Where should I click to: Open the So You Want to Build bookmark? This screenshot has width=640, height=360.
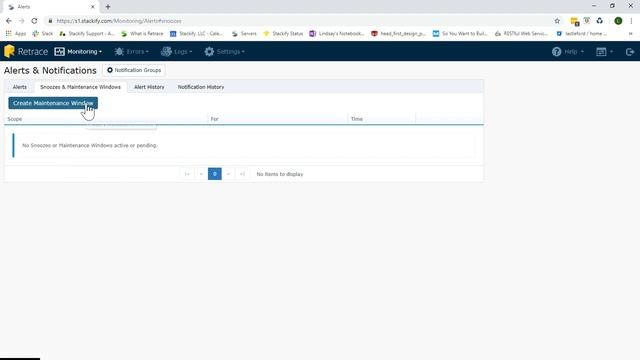coord(460,33)
